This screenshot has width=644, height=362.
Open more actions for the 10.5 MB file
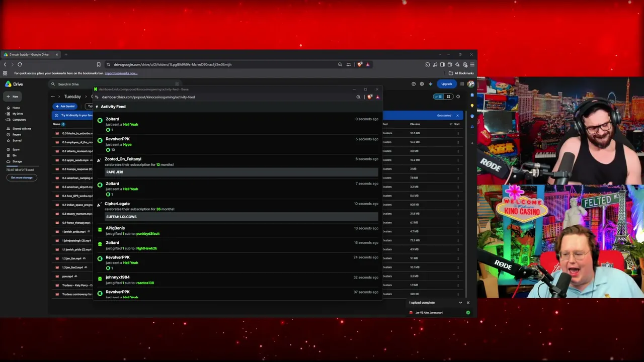click(458, 133)
